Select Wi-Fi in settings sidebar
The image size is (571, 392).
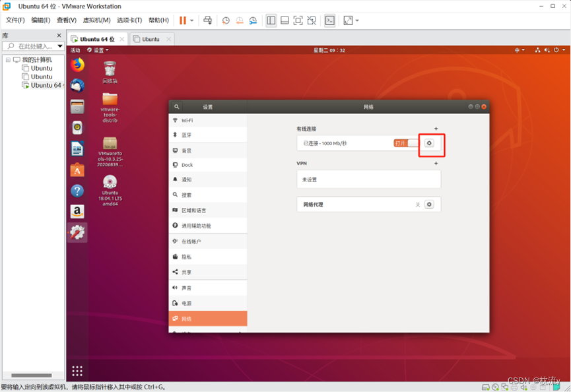click(x=208, y=121)
